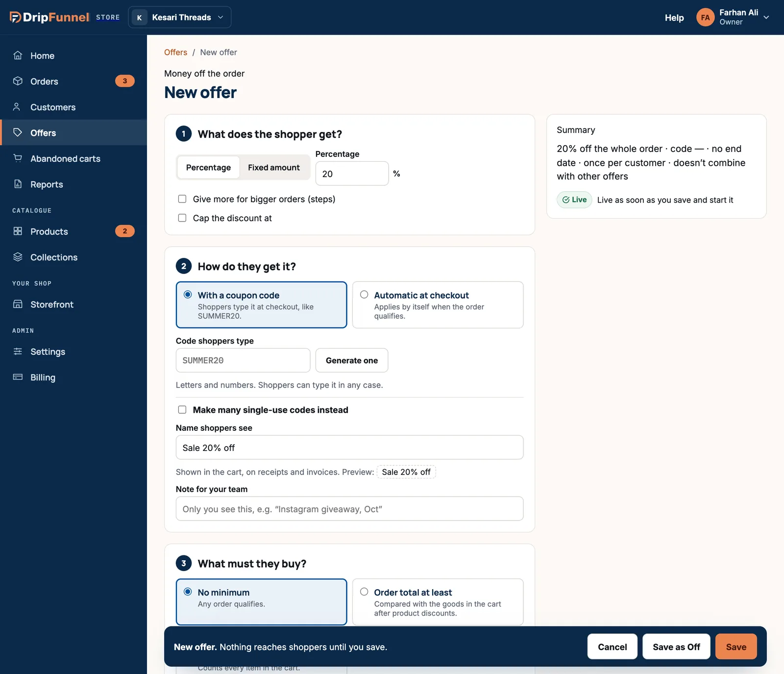Choose Order total at least option
The image size is (784, 674).
(438, 602)
